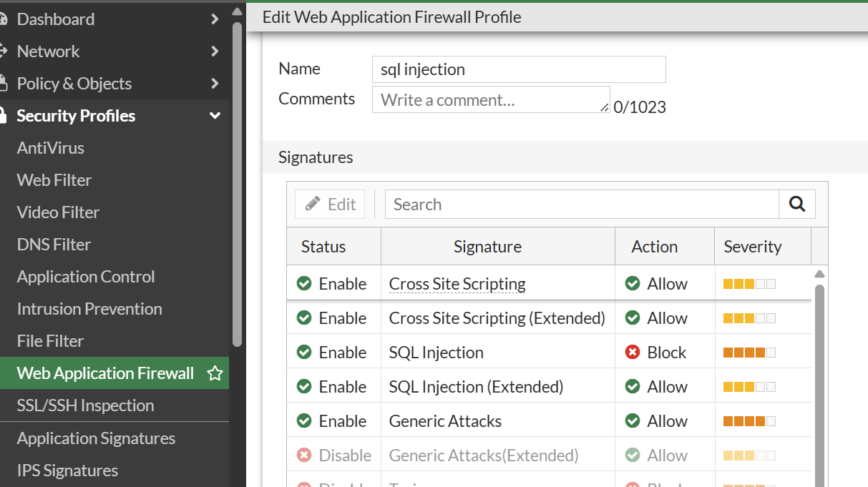Open the SSL/SSH Inspection menu item
868x487 pixels.
(85, 405)
